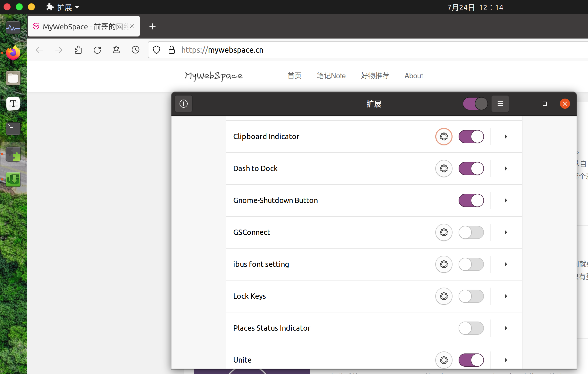Click the Places Status Indicator label
This screenshot has height=374, width=588.
(272, 328)
